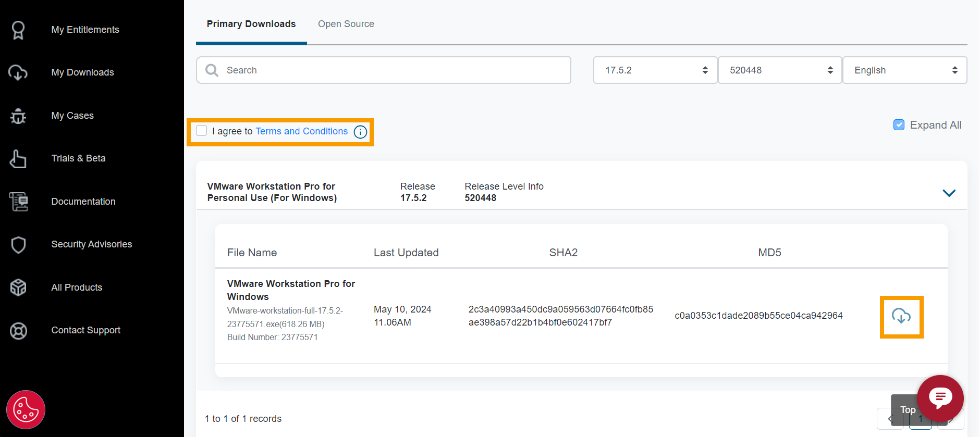The height and width of the screenshot is (437, 980).
Task: Click the Release 17.5.2 value
Action: (x=413, y=198)
